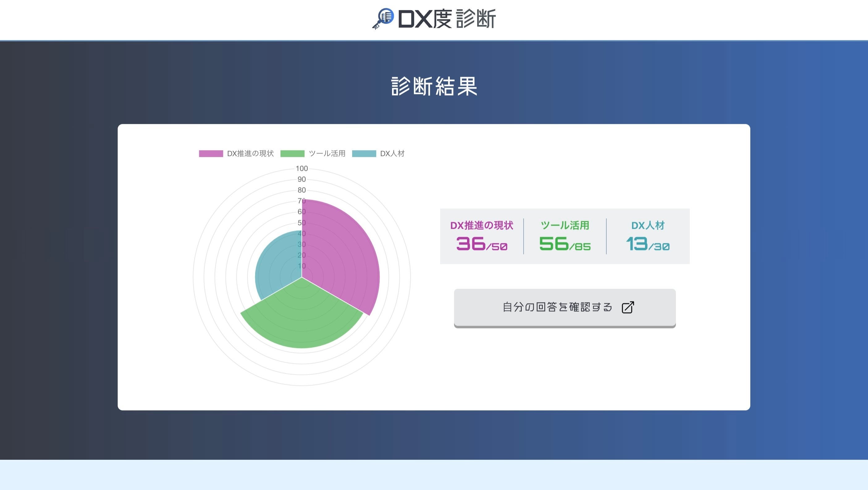This screenshot has height=490, width=868.
Task: Click the 80 axis label on chart
Action: [x=301, y=190]
